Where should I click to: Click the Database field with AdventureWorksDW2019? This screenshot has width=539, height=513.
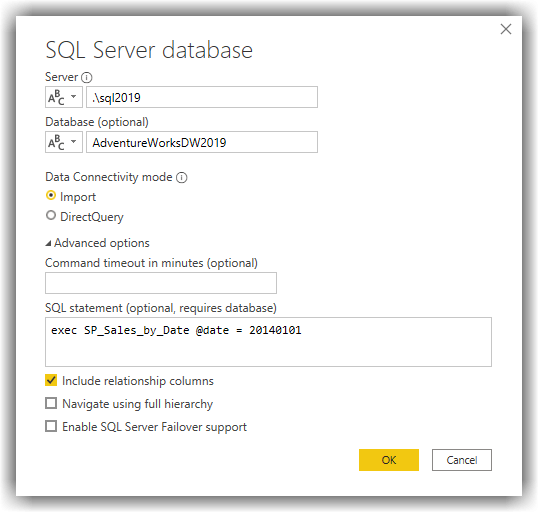[202, 142]
